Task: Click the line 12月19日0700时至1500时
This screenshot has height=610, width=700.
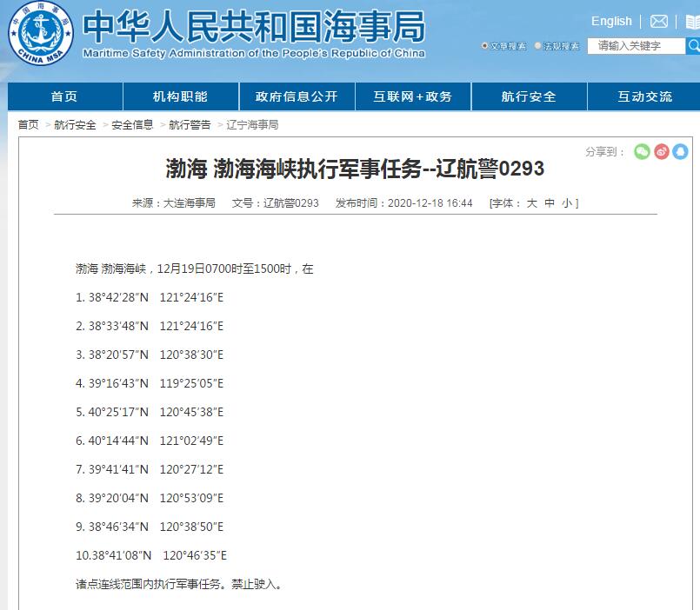Action: [x=224, y=269]
